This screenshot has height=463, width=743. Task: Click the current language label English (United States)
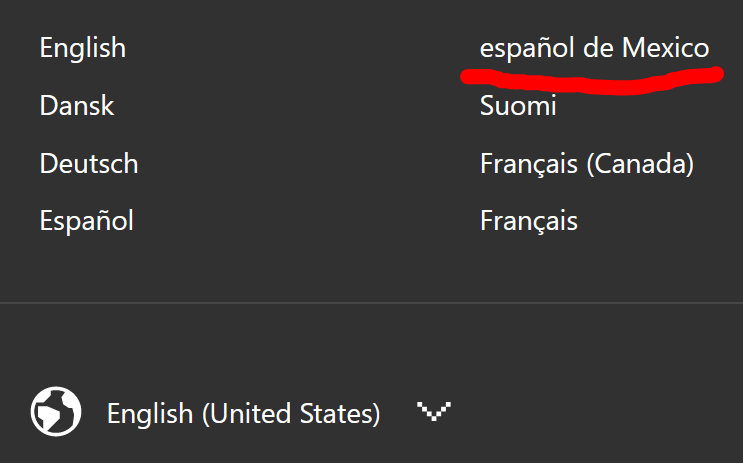click(243, 413)
